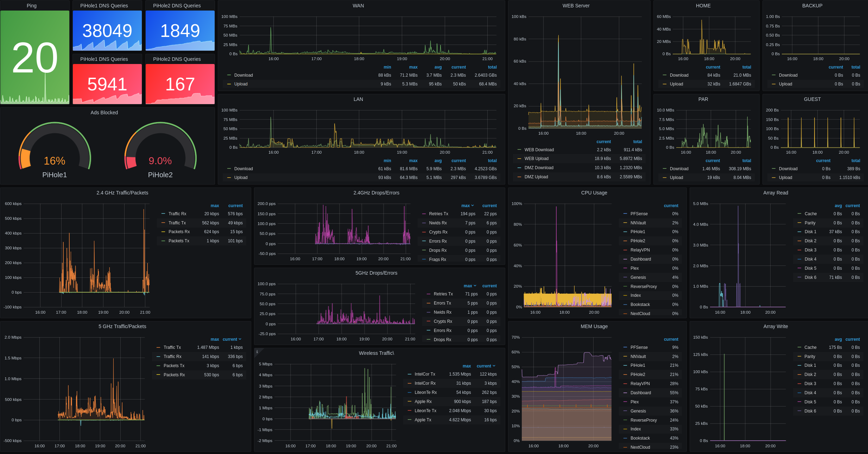Toggle Genesis series in MEM Usage legend
This screenshot has height=454, width=868.
tap(638, 411)
